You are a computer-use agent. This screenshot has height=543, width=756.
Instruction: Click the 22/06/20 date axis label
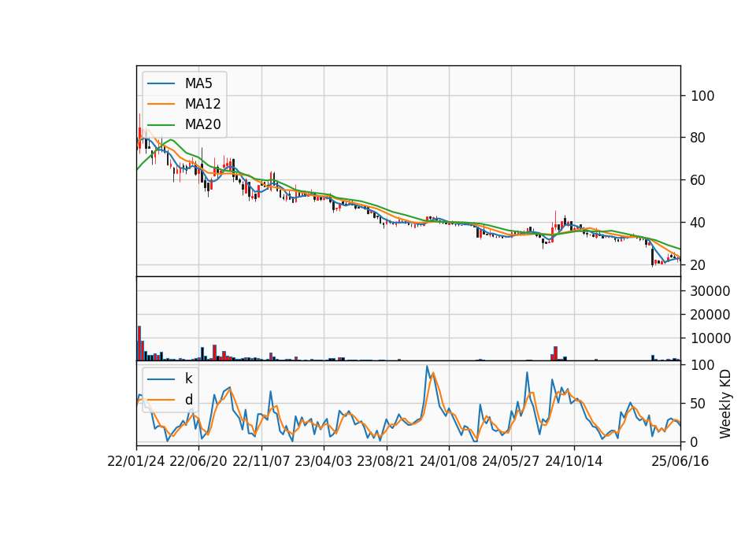pyautogui.click(x=198, y=461)
